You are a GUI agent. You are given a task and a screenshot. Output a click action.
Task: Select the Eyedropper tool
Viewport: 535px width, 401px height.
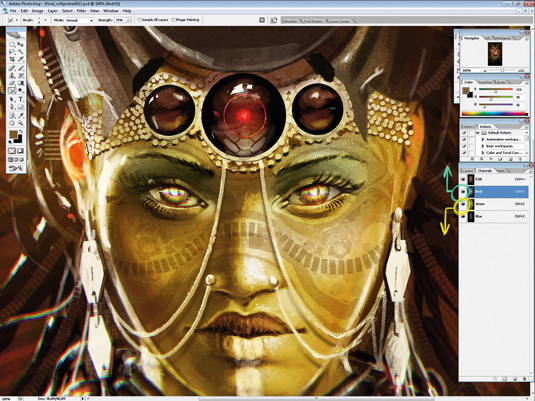click(20, 115)
